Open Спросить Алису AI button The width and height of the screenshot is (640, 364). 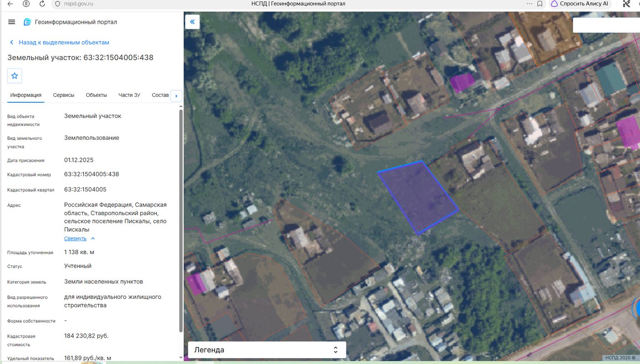(579, 4)
